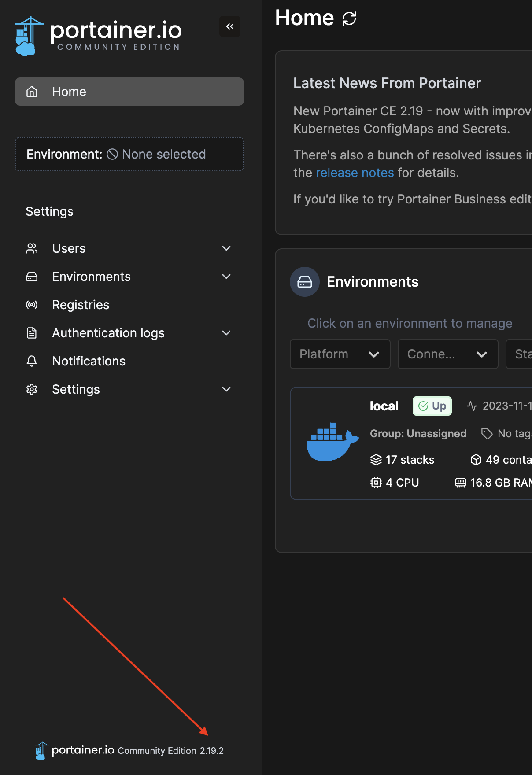The height and width of the screenshot is (775, 532).
Task: Expand the Environments sidebar chevron
Action: (226, 277)
